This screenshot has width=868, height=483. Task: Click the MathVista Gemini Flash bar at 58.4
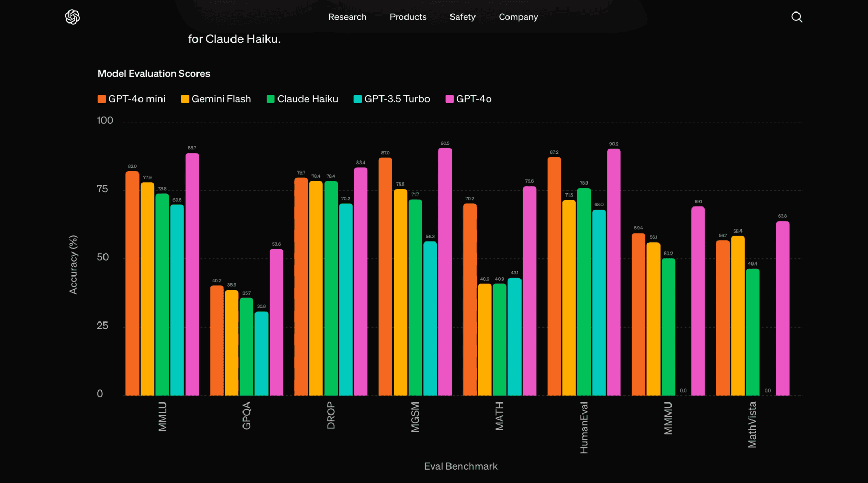click(x=738, y=316)
